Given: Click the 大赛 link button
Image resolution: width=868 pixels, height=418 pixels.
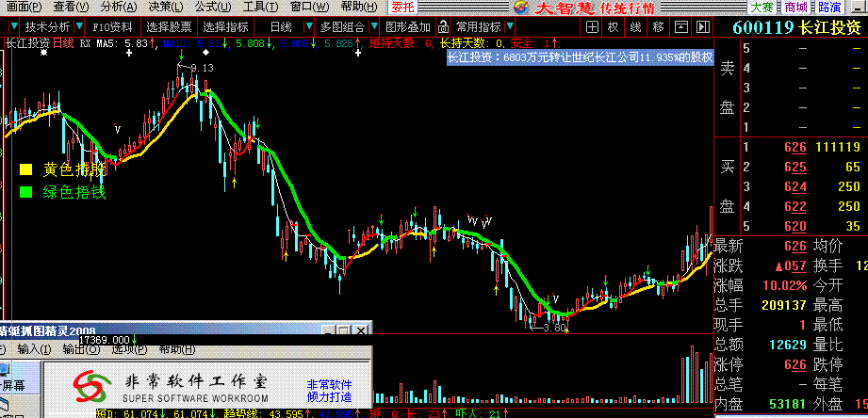Looking at the screenshot, I should (762, 8).
